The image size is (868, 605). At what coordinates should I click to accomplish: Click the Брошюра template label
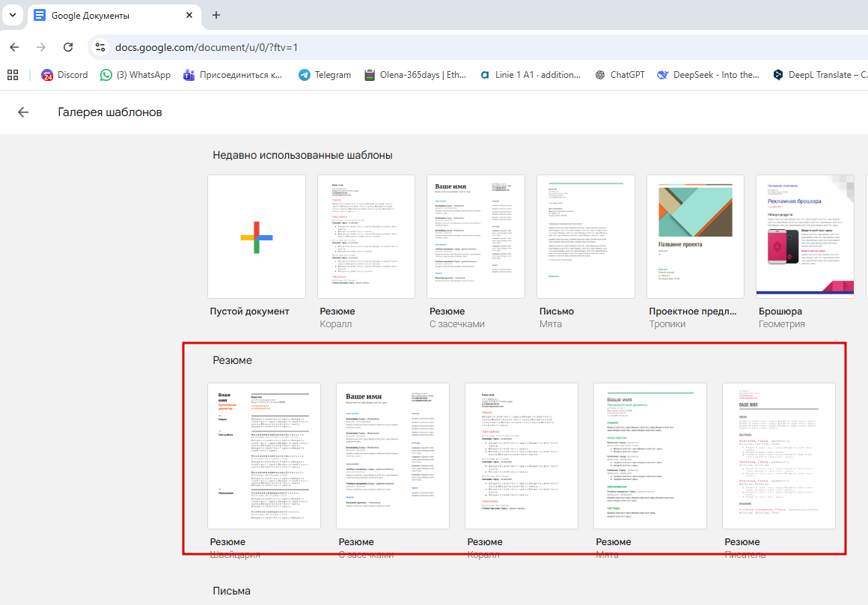(780, 311)
